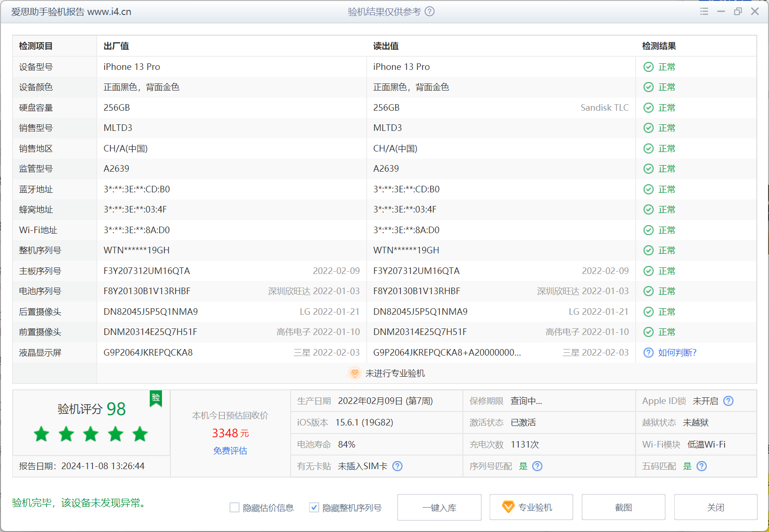Click the 液晶显示屏 row label

click(40, 353)
